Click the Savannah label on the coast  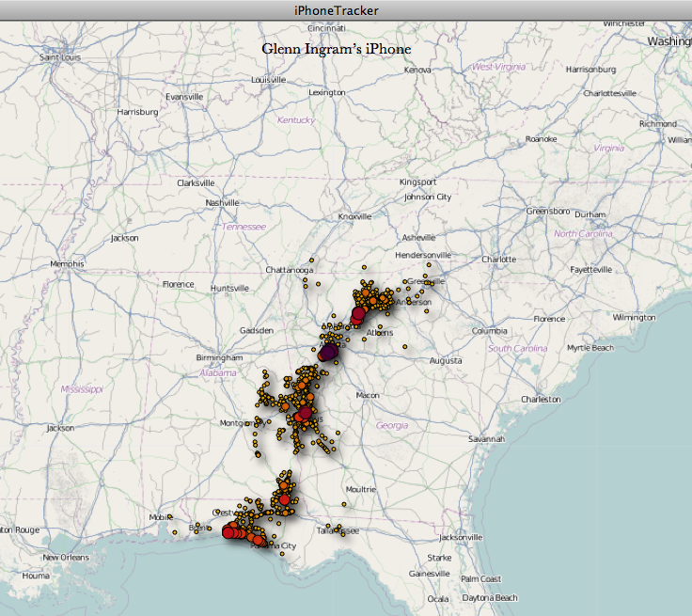(488, 439)
